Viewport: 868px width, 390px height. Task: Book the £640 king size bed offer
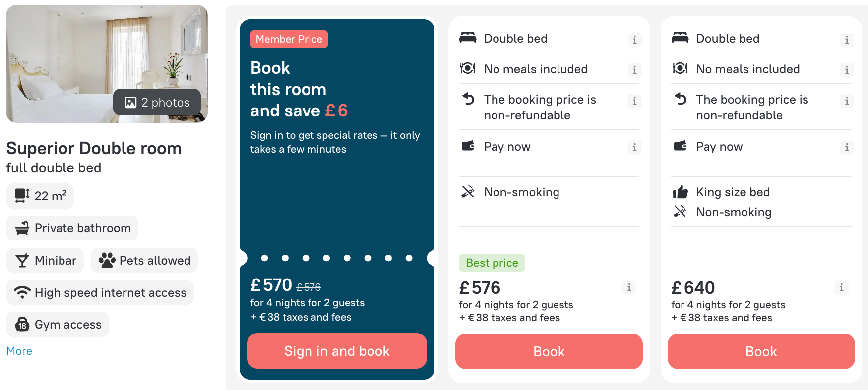[x=761, y=351]
